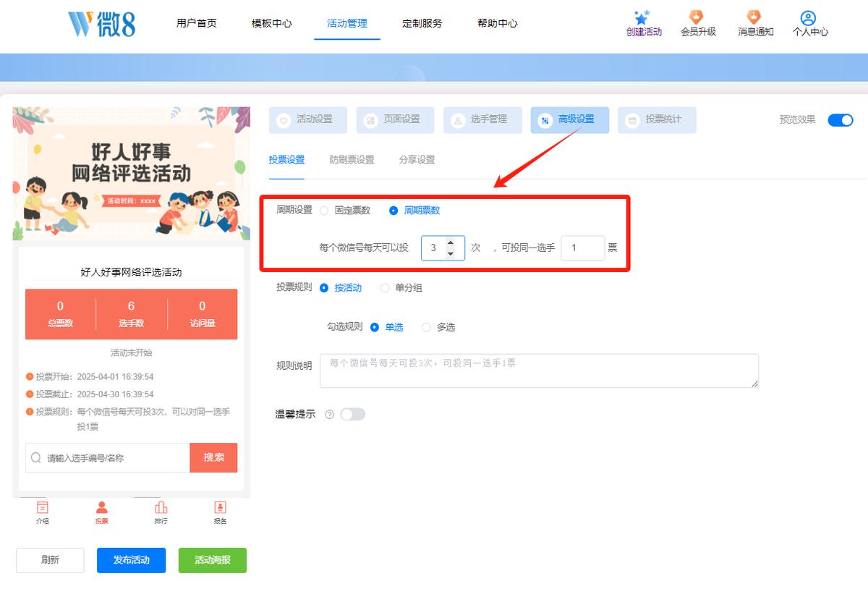Open 定制服务 menu
Image resolution: width=868 pixels, height=592 pixels.
[x=422, y=23]
